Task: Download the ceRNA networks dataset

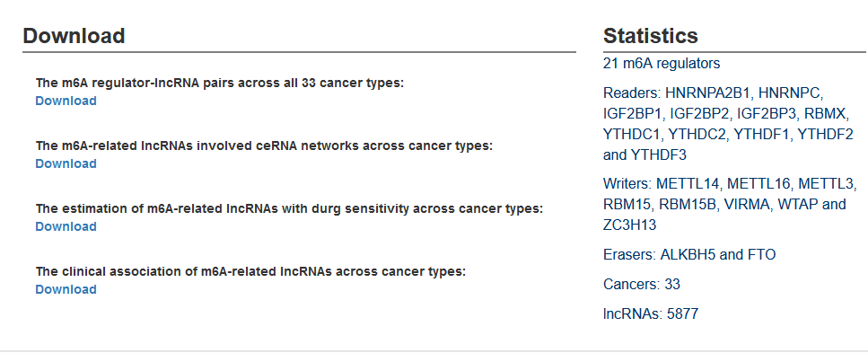Action: tap(66, 163)
